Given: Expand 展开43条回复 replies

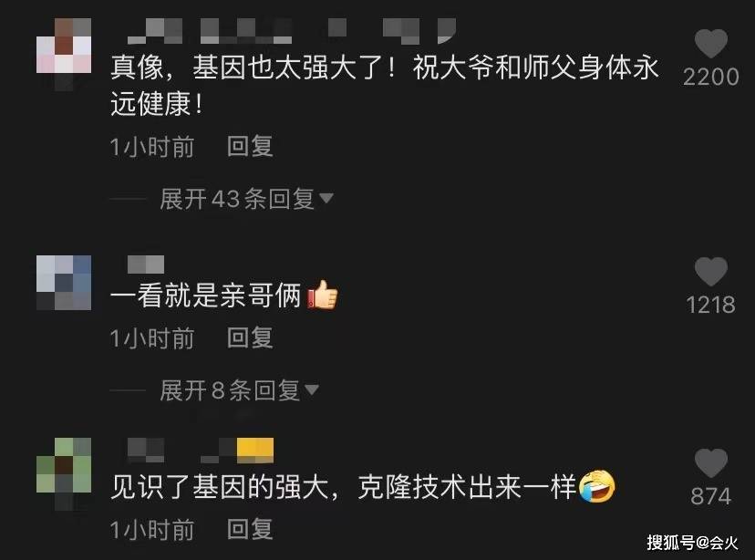Looking at the screenshot, I should 237,199.
